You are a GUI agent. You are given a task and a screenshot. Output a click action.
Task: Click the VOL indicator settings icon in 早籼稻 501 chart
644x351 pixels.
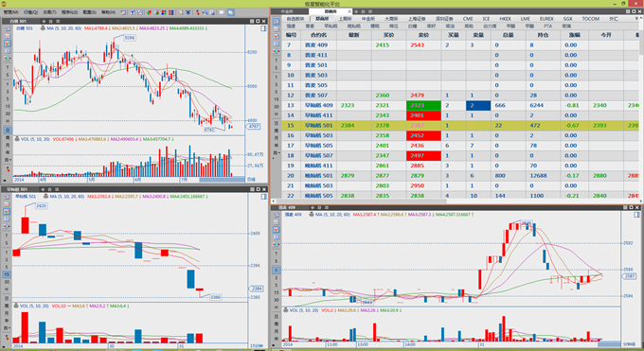click(16, 306)
